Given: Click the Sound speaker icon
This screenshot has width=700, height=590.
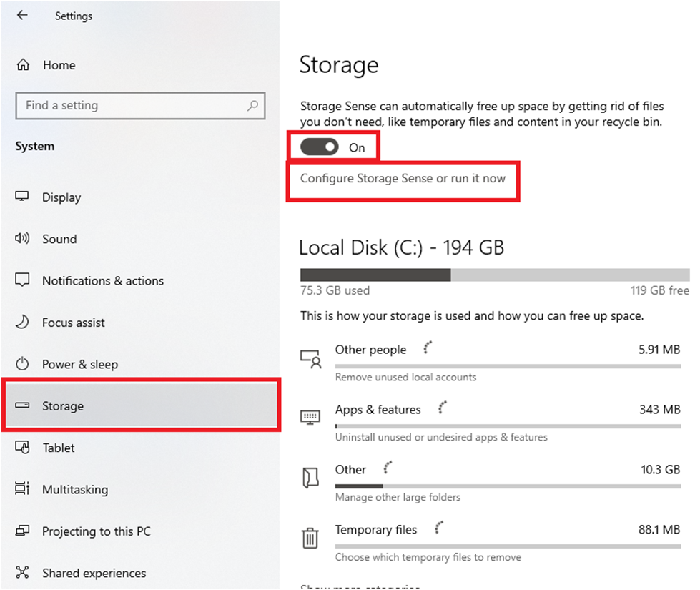Looking at the screenshot, I should [22, 238].
